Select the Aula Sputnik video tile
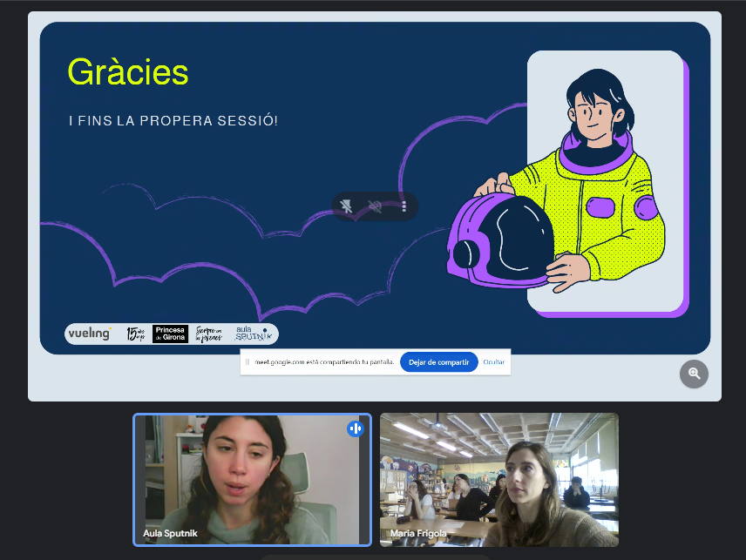746x560 pixels. (252, 479)
